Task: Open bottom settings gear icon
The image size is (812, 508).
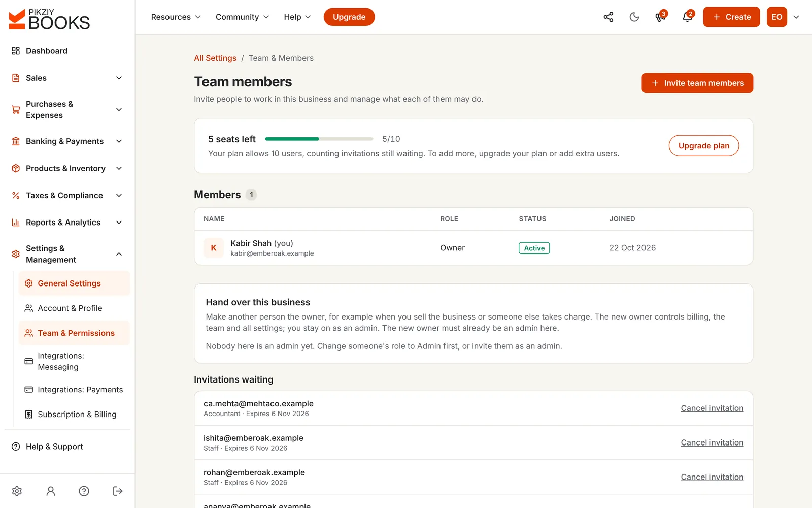Action: tap(17, 491)
